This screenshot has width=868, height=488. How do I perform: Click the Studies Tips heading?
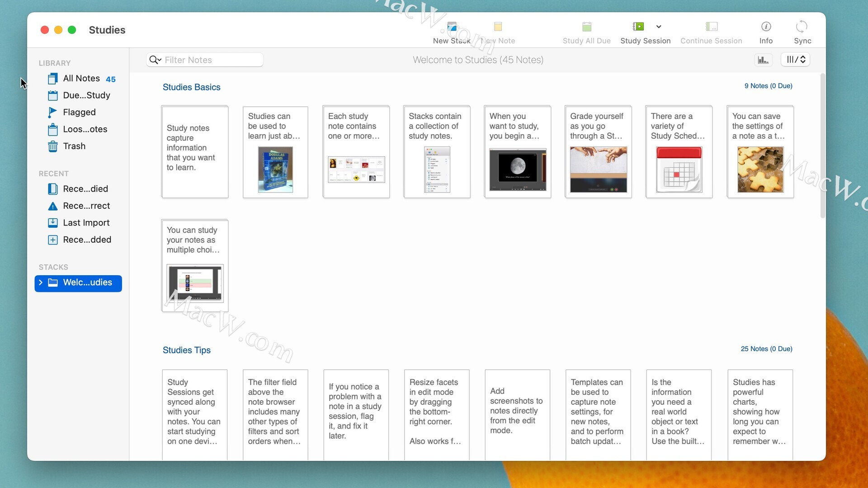coord(186,350)
